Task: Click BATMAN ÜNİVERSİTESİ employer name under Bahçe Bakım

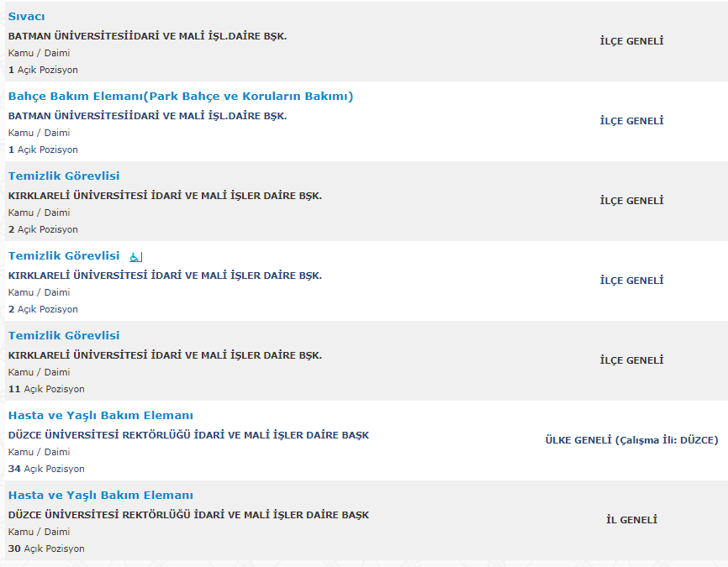Action: [x=148, y=116]
